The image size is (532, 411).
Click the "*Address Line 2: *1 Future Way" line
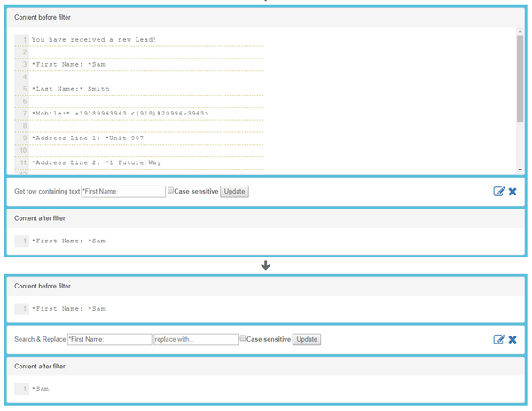pos(96,163)
